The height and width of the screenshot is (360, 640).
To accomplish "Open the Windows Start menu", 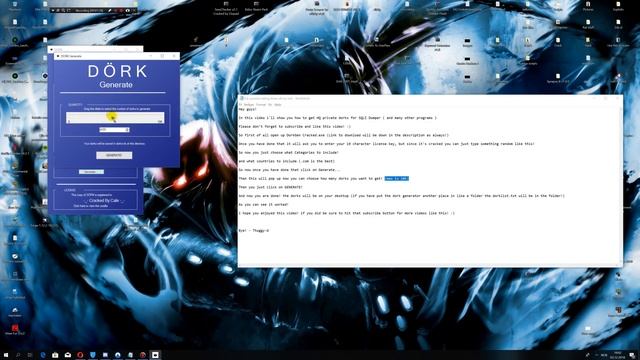I will [x=6, y=355].
